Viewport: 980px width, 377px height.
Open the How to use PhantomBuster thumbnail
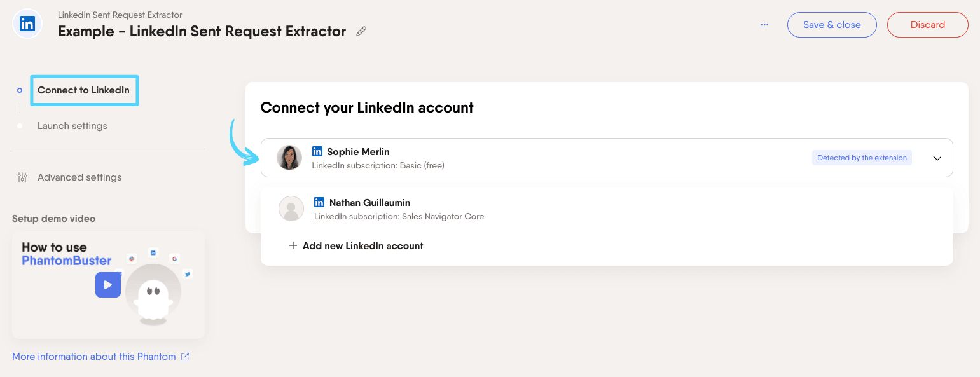108,285
